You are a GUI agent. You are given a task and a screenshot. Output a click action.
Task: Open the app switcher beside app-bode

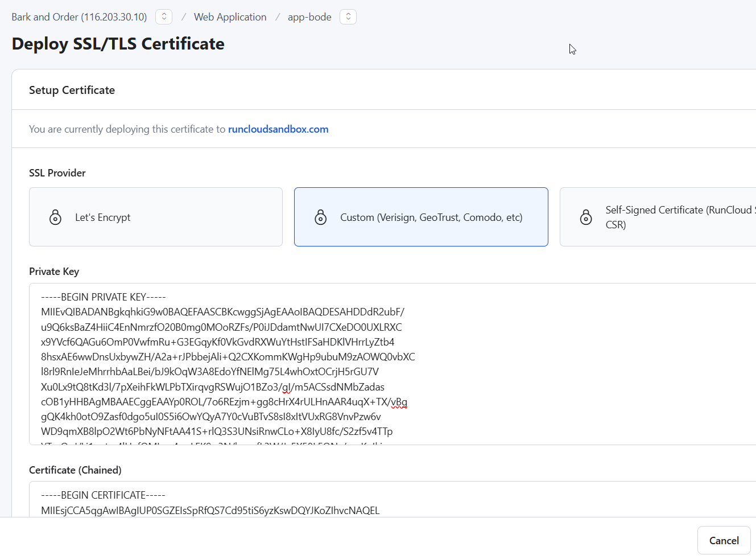348,17
